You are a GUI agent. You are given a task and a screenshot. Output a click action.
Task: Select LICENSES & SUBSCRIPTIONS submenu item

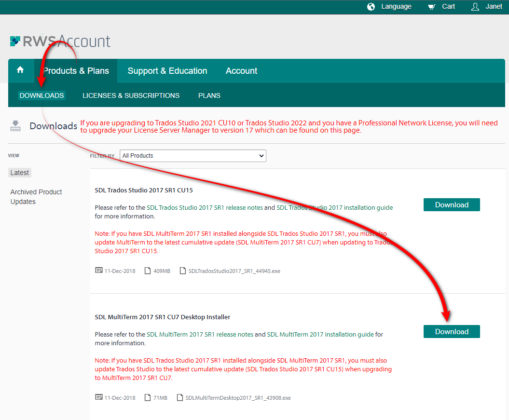(x=131, y=95)
